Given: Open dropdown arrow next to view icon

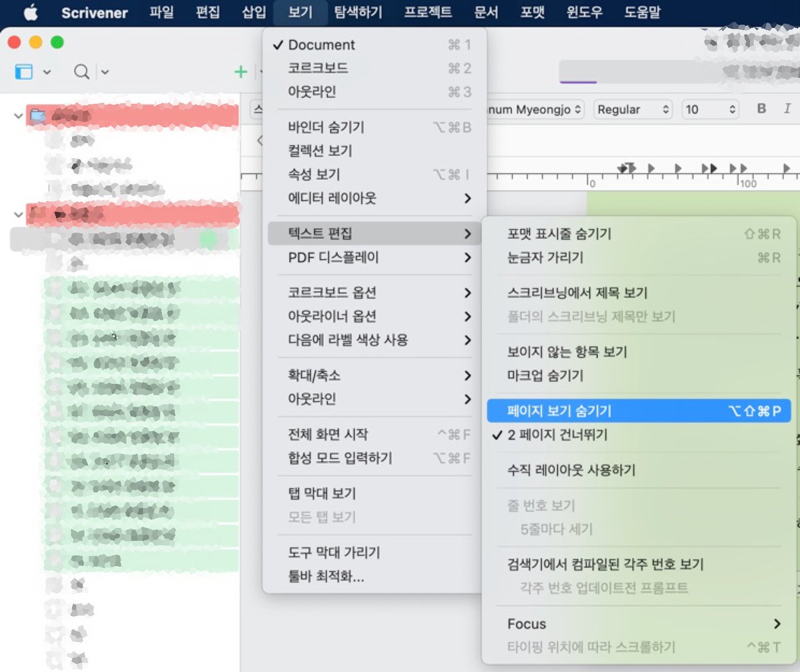Looking at the screenshot, I should pyautogui.click(x=47, y=72).
